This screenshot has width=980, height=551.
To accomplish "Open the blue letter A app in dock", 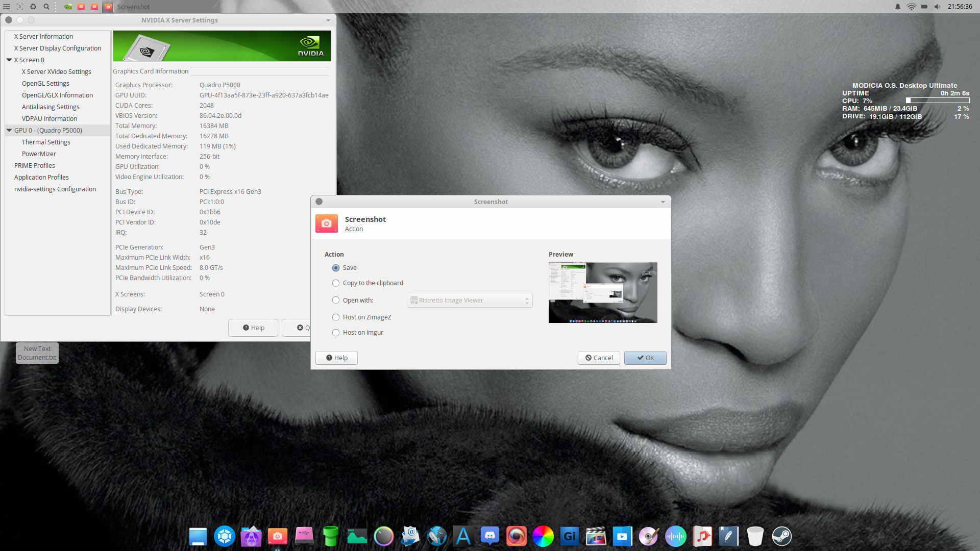I will [463, 536].
